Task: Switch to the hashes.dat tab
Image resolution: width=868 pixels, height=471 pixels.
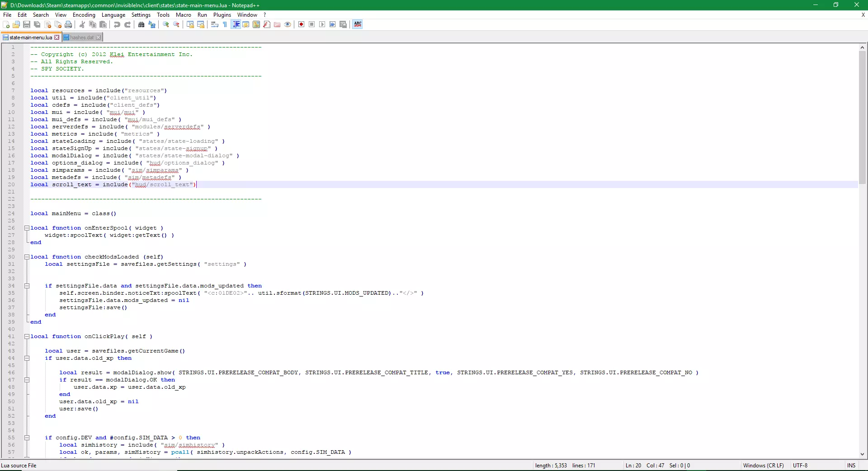Action: (x=82, y=38)
